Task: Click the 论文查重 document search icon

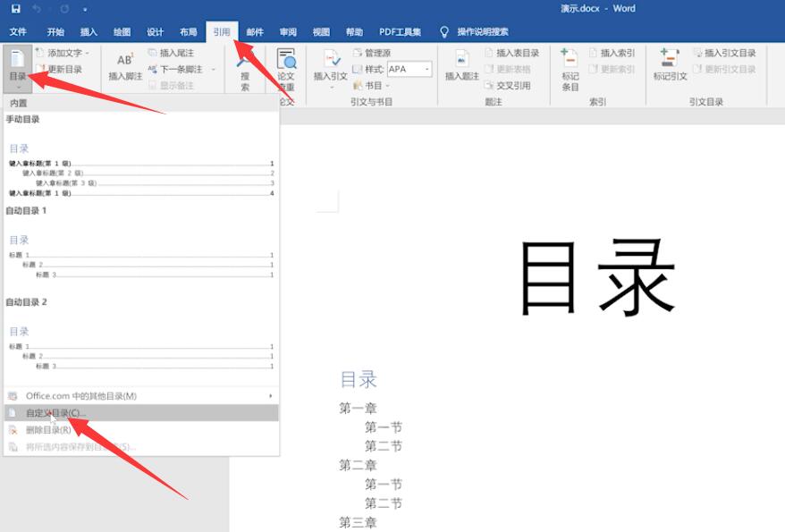Action: 286,59
